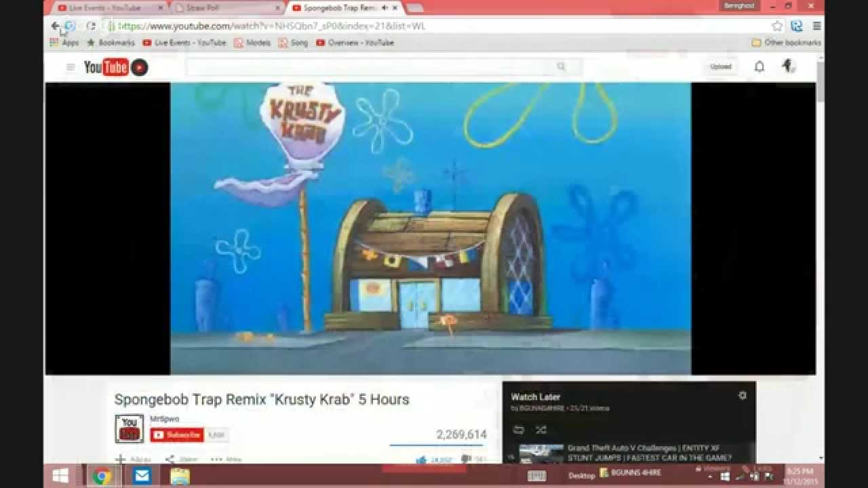Expand Other bookmarks folder

click(x=786, y=42)
